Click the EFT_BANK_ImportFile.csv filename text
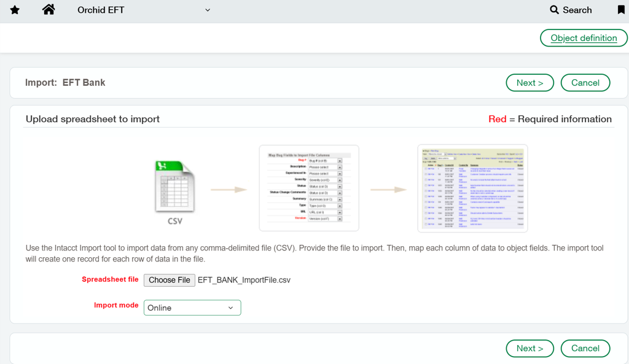 tap(244, 281)
